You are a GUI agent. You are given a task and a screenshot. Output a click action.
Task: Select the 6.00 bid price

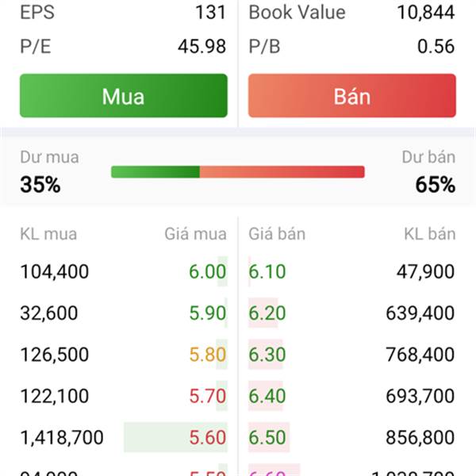pyautogui.click(x=208, y=271)
